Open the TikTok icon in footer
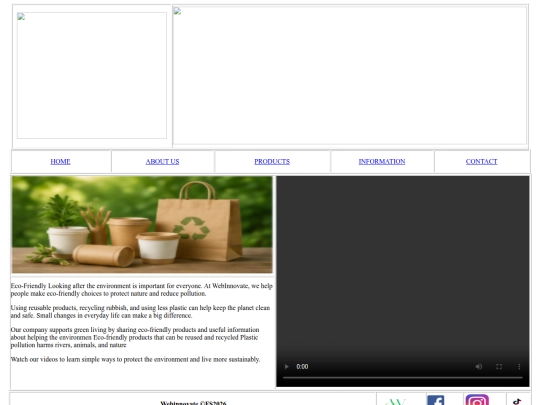The width and height of the screenshot is (540, 405). coord(517,401)
